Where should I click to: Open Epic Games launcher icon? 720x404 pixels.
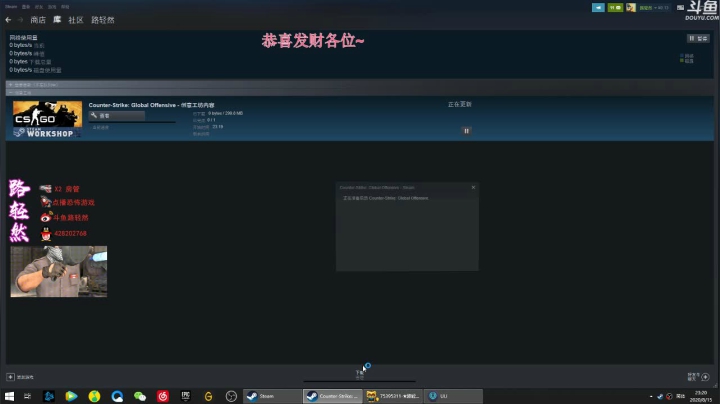(186, 396)
